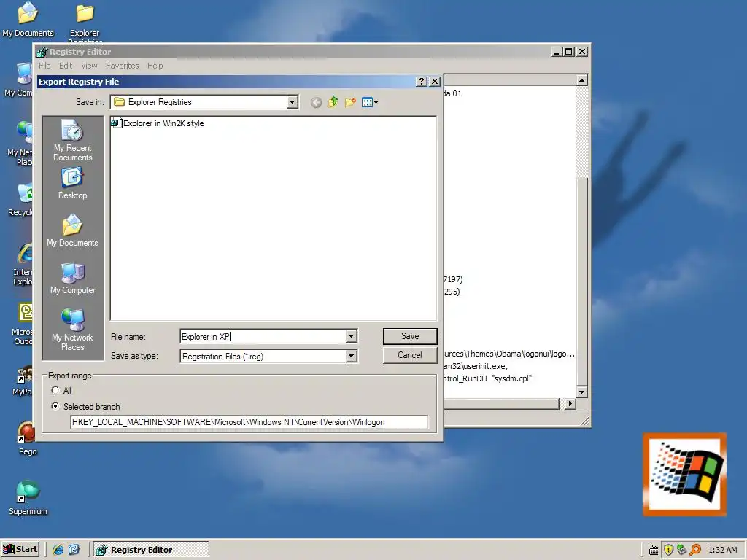
Task: Click the Registry Editor taskbar button
Action: click(150, 550)
